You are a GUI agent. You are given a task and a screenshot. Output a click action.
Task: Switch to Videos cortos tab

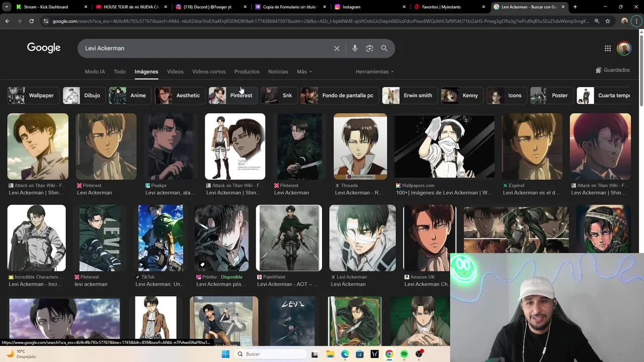coord(209,71)
